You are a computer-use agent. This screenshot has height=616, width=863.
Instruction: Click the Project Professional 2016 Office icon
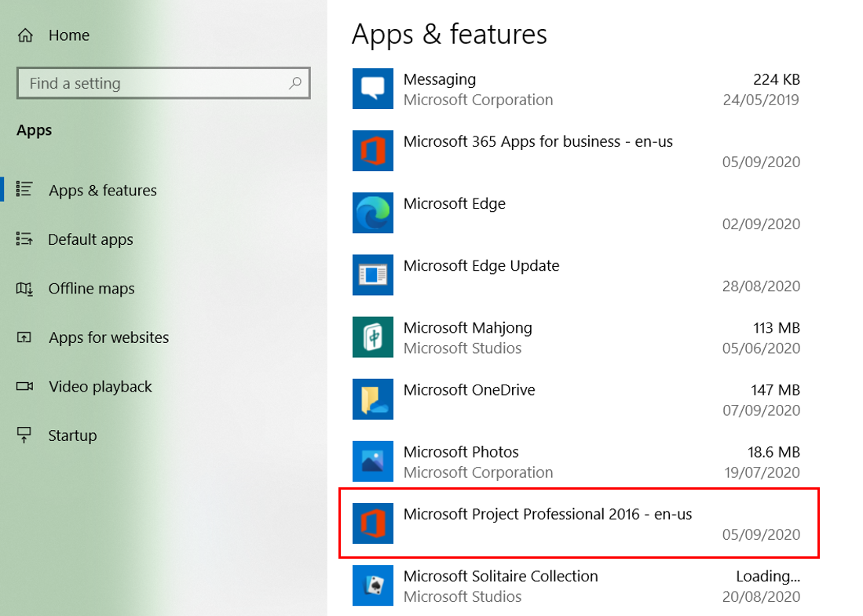[373, 523]
